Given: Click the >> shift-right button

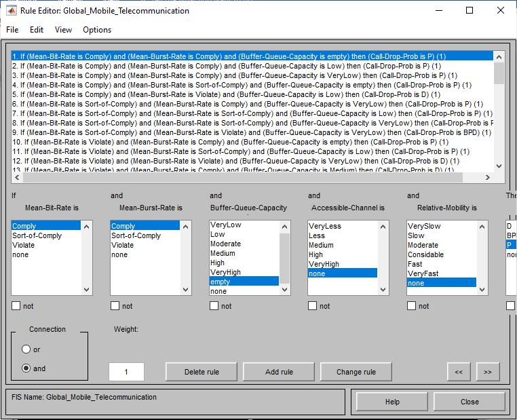Looking at the screenshot, I should click(488, 372).
